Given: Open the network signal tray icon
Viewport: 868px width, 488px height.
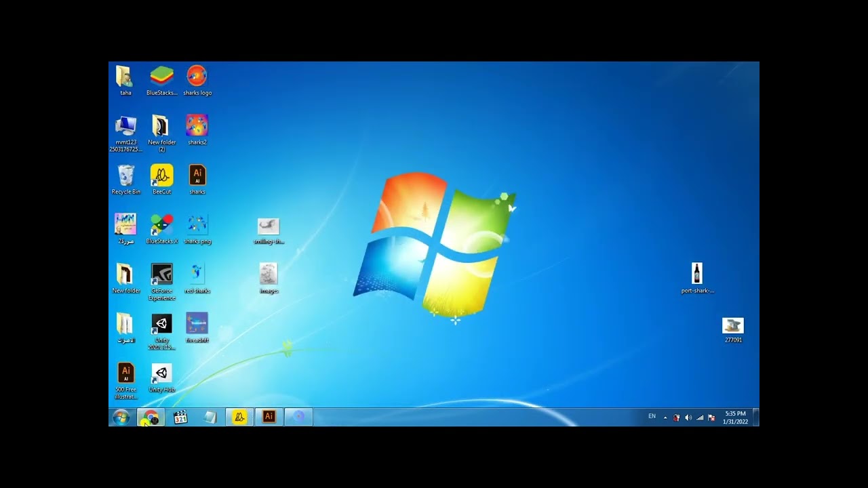Looking at the screenshot, I should (700, 418).
